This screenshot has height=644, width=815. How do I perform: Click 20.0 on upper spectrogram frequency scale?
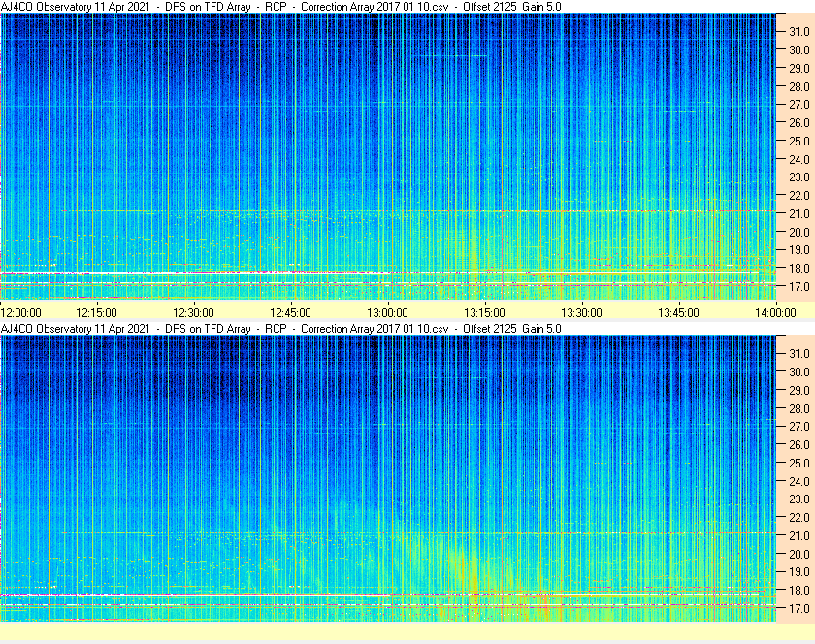[x=799, y=232]
